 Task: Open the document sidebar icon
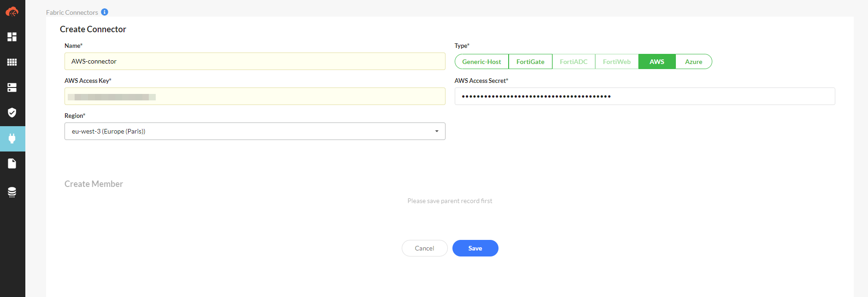click(12, 163)
